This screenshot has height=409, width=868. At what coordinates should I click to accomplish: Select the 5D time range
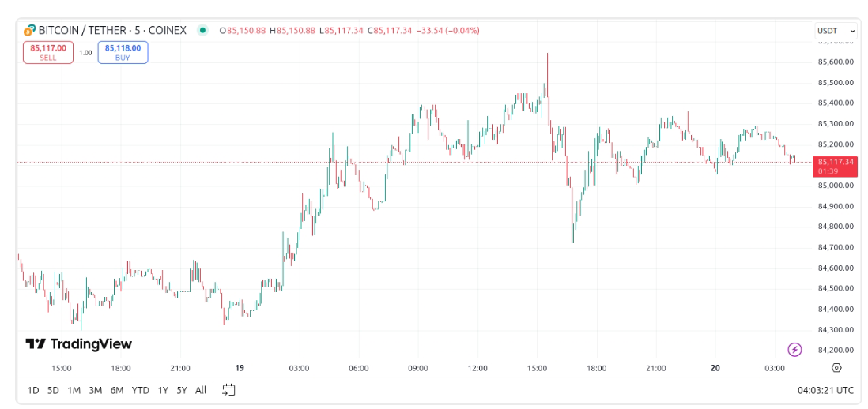point(54,390)
